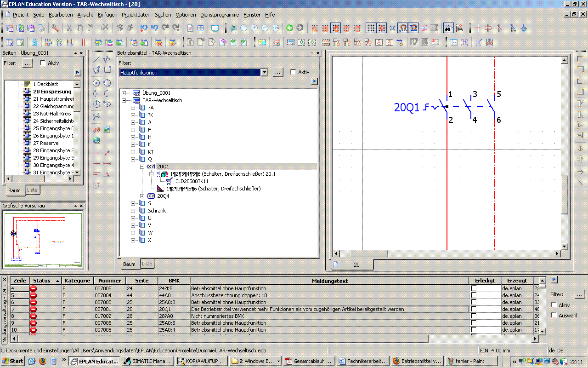Viewport: 588px width, 368px height.
Task: Click filter browse button in Seiten panel
Action: tap(28, 63)
